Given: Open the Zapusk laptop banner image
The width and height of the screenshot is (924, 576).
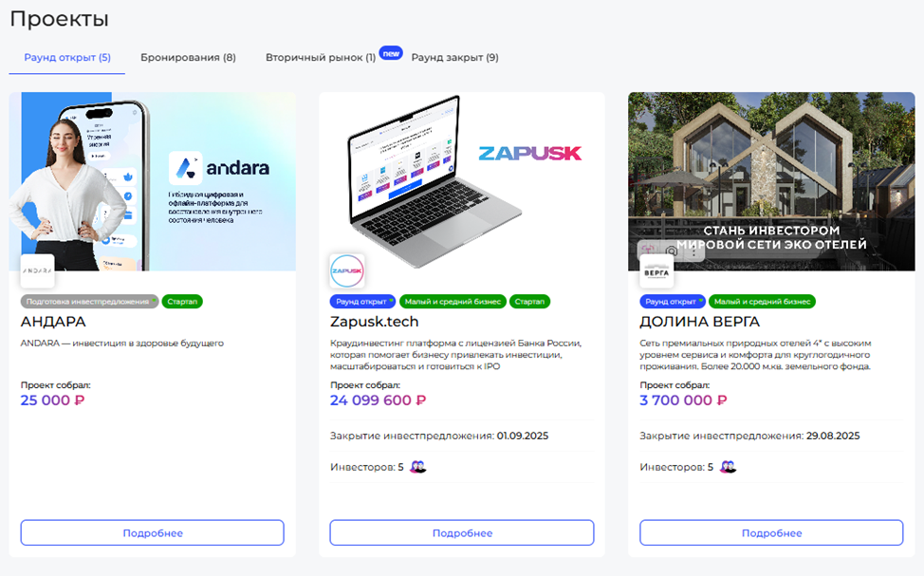Looking at the screenshot, I should coord(462,181).
